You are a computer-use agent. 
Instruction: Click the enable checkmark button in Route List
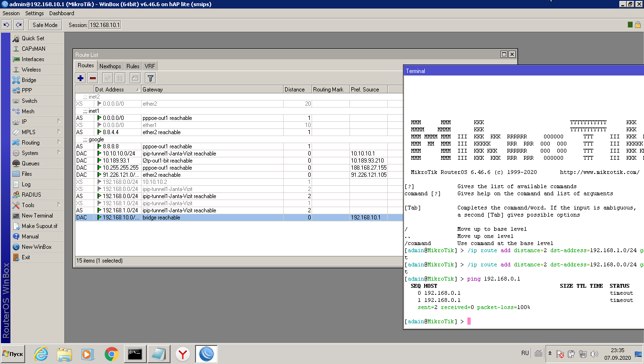107,78
